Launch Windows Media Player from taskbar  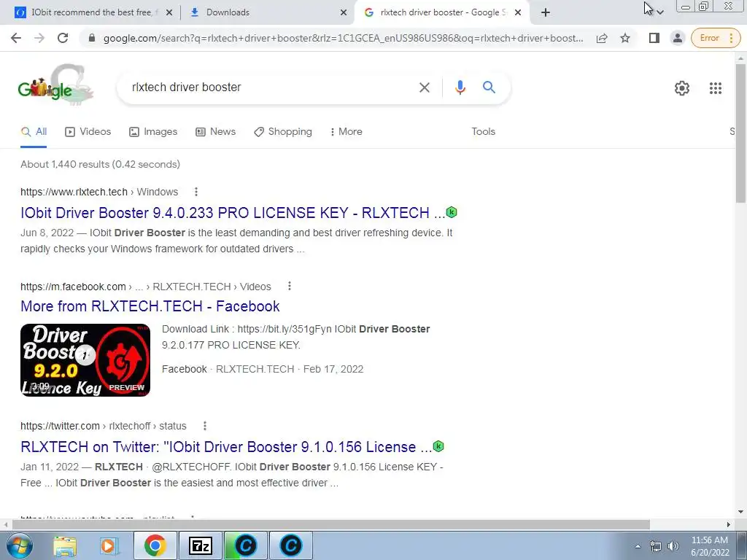pyautogui.click(x=109, y=545)
